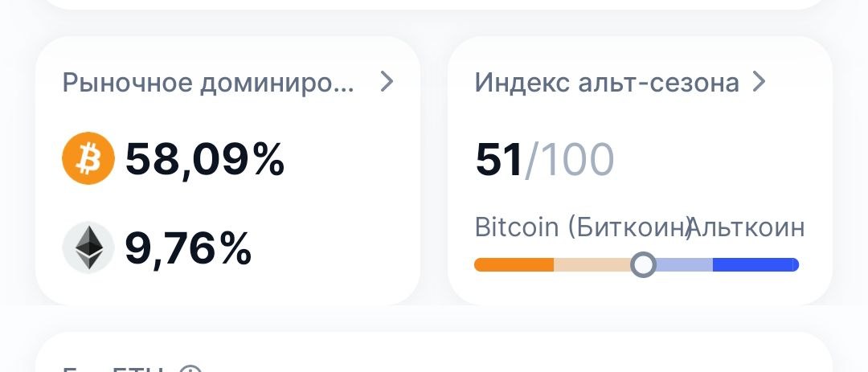
Task: Open the Рыночное доминиро... heading
Action: pyautogui.click(x=207, y=83)
